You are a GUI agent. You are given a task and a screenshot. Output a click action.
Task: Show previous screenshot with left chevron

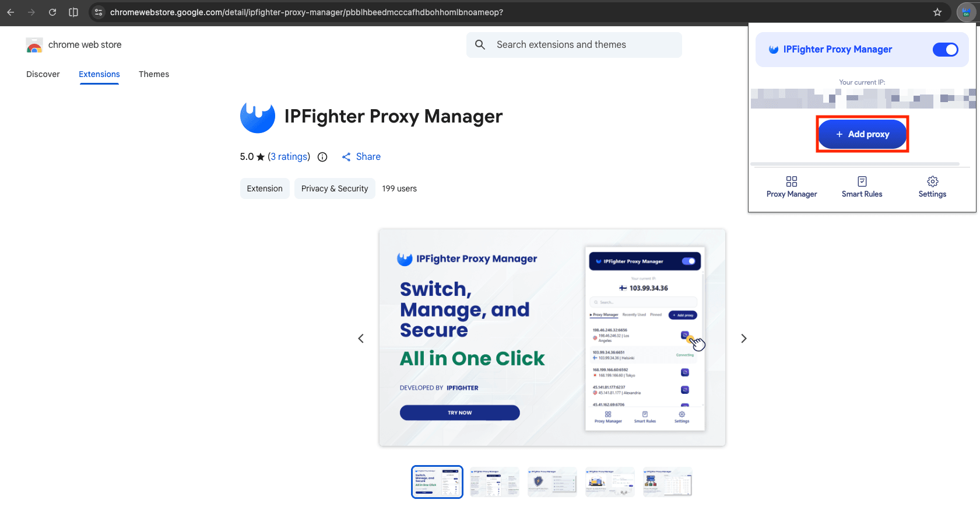(361, 338)
